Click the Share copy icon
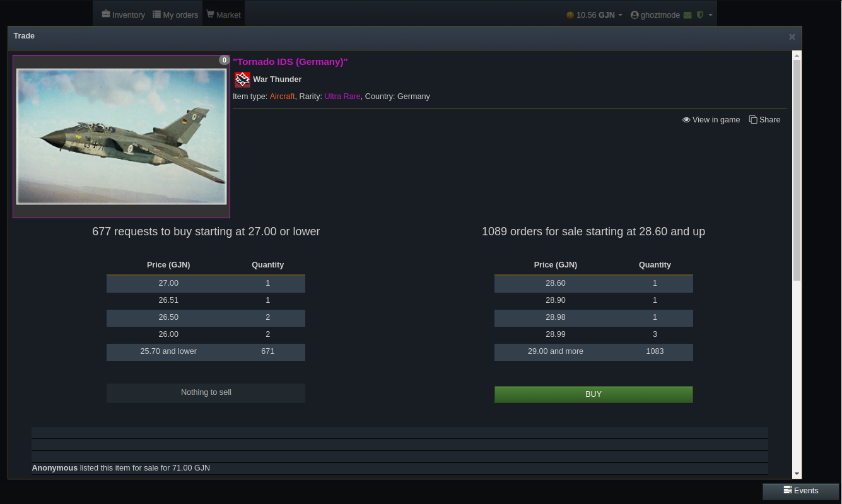The width and height of the screenshot is (842, 504). point(753,120)
